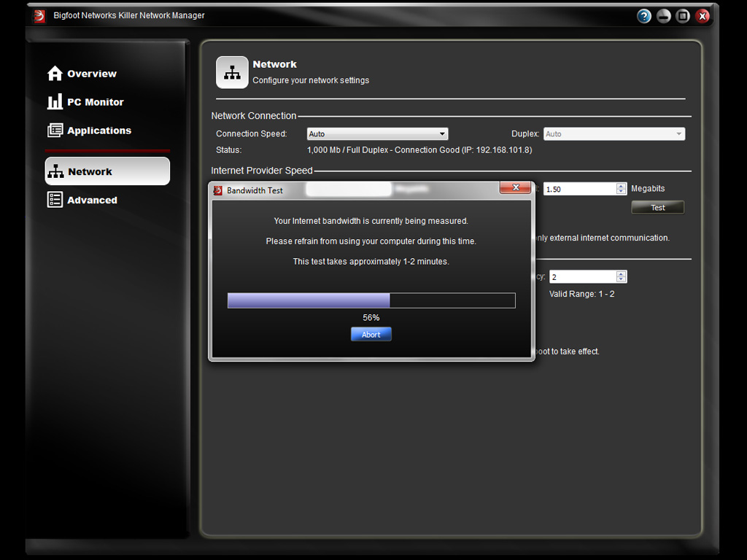Image resolution: width=747 pixels, height=560 pixels.
Task: Select the Network sidebar item
Action: pyautogui.click(x=107, y=171)
